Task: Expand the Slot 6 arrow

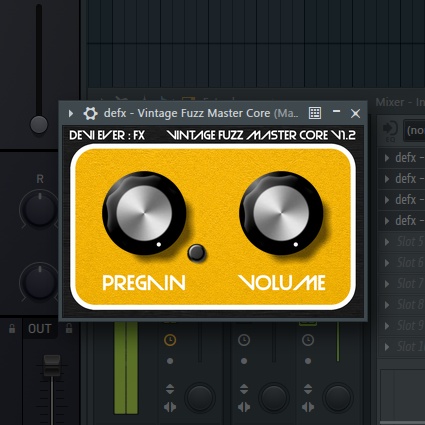Action: click(x=387, y=263)
